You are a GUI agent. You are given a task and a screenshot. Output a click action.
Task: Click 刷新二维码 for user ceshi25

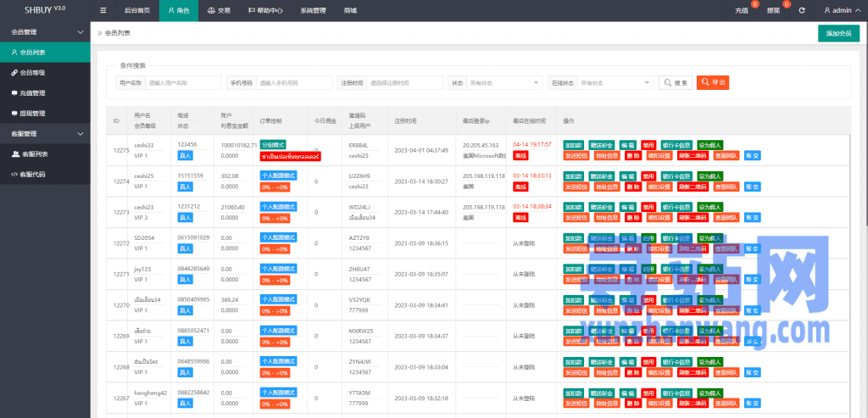click(x=693, y=187)
